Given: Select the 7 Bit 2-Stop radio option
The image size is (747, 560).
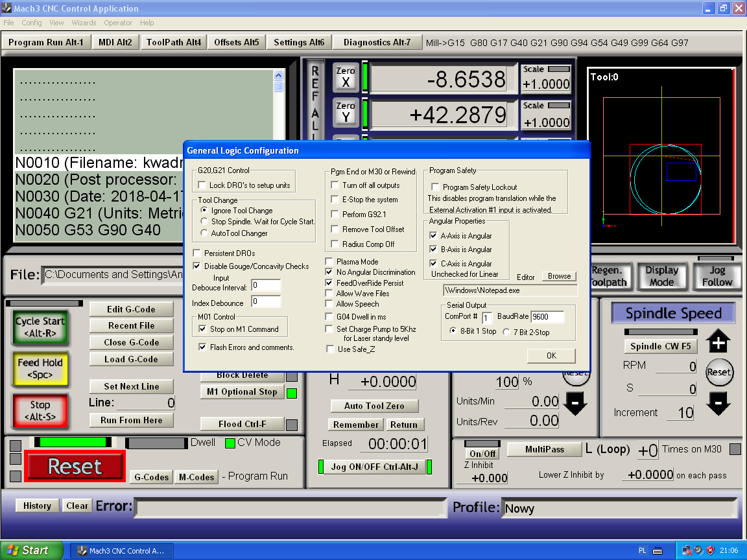Looking at the screenshot, I should point(506,332).
